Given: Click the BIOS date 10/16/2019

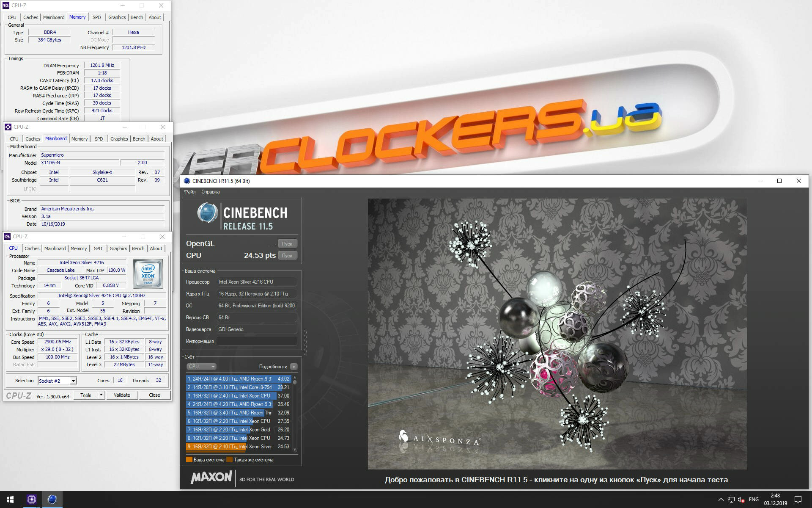Looking at the screenshot, I should (x=102, y=224).
